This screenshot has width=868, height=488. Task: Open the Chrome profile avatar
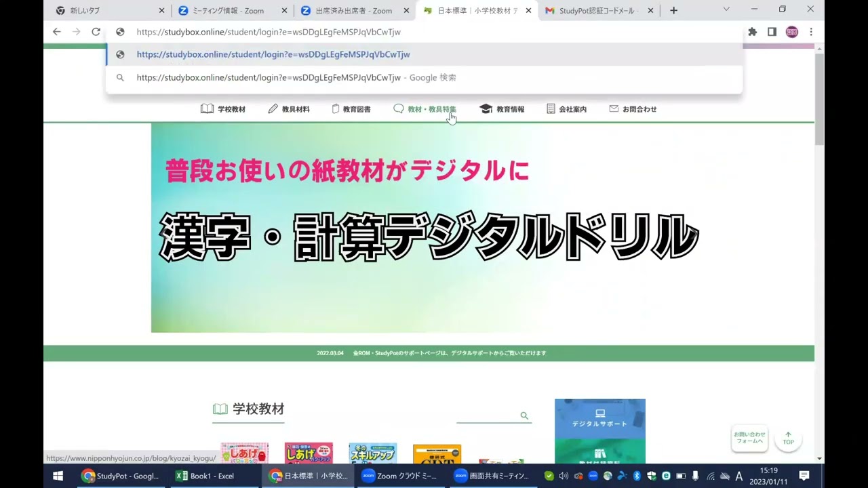click(791, 32)
